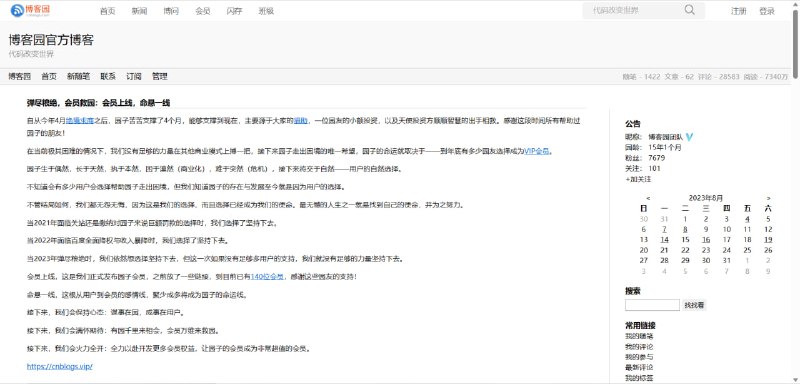Screen dimensions: 800x384
Task: Click the 随笔 - 1422 blog stat
Action: point(641,77)
